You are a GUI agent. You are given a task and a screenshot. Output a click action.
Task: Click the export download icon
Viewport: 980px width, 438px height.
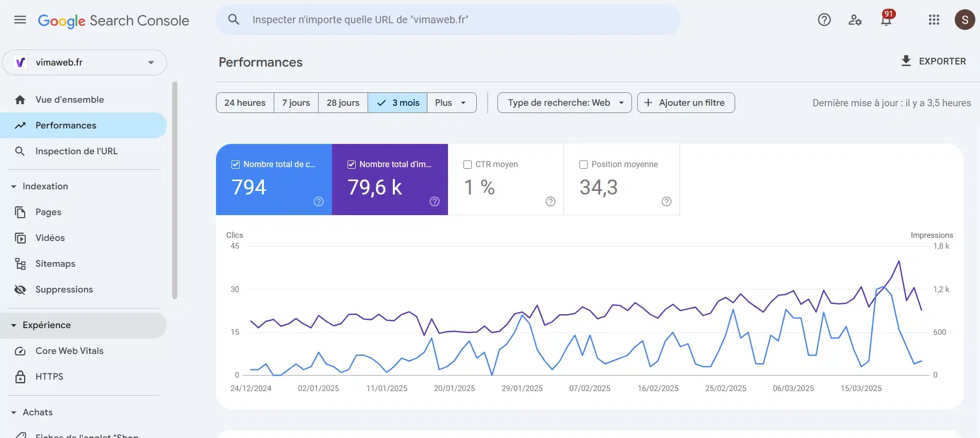click(906, 61)
